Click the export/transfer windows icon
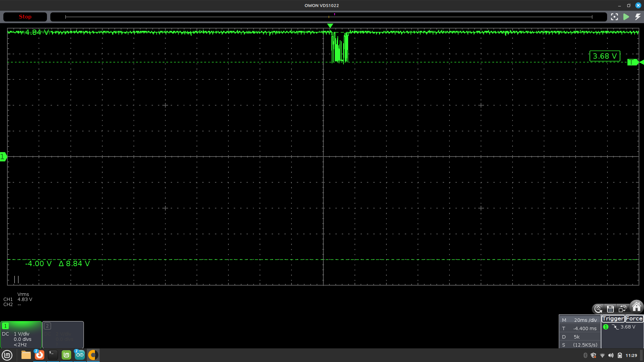 pyautogui.click(x=623, y=309)
